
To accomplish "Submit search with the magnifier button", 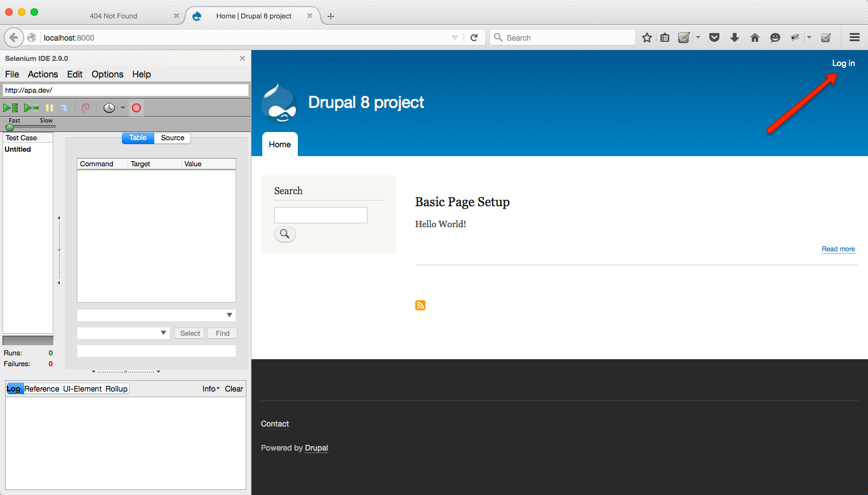I will (x=284, y=234).
